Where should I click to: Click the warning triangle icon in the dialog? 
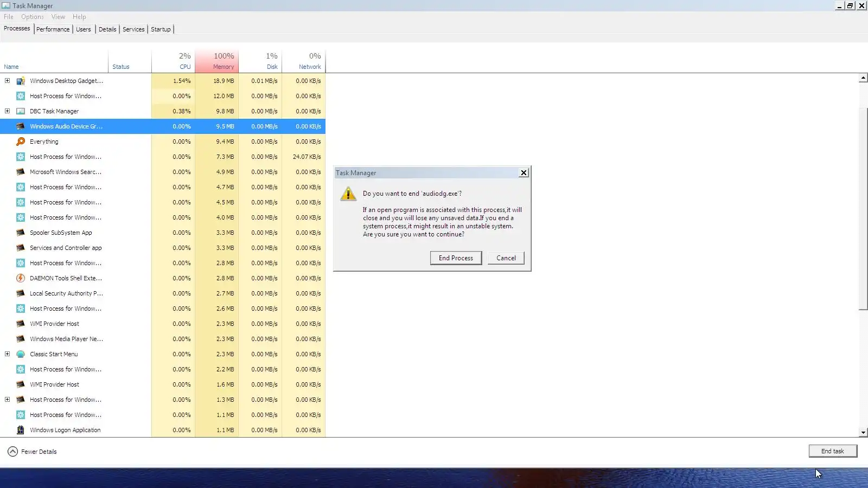[x=348, y=194]
